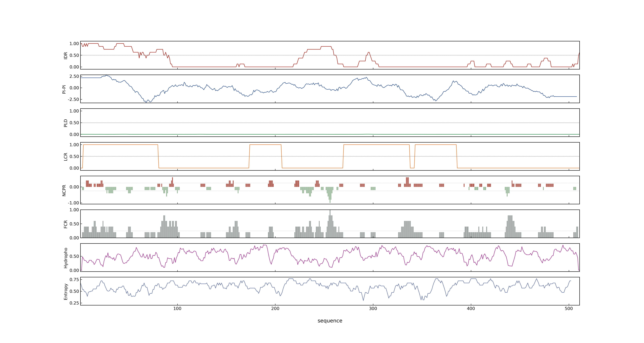Viewport: 644px width, 343px height.
Task: Click the 2.50 tick on Pi-Pi axis
Action: pos(74,76)
